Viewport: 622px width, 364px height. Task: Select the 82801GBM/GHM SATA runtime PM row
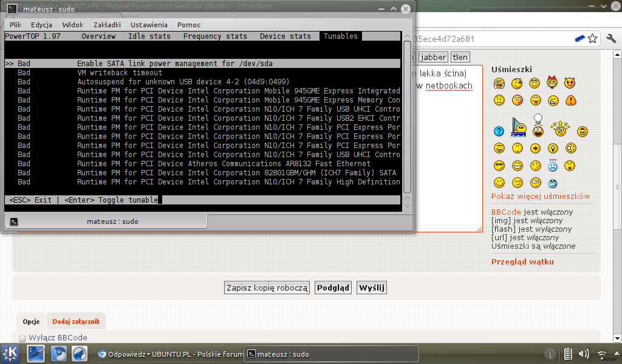coord(203,173)
